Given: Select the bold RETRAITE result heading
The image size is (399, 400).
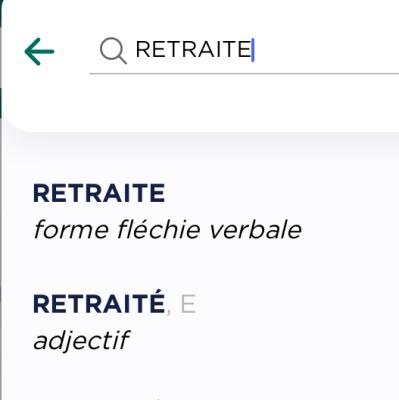Looking at the screenshot, I should click(x=99, y=193).
